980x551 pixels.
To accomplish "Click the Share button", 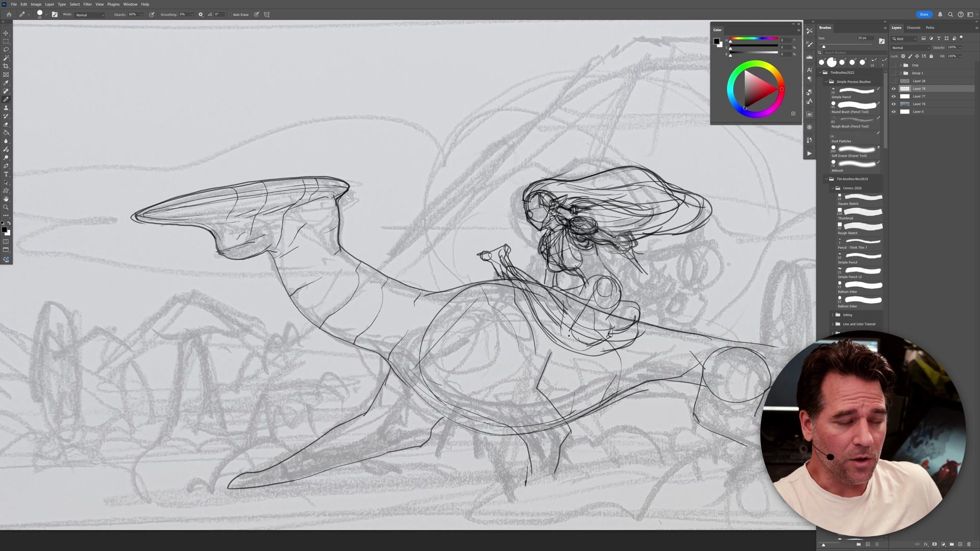I will (x=924, y=14).
